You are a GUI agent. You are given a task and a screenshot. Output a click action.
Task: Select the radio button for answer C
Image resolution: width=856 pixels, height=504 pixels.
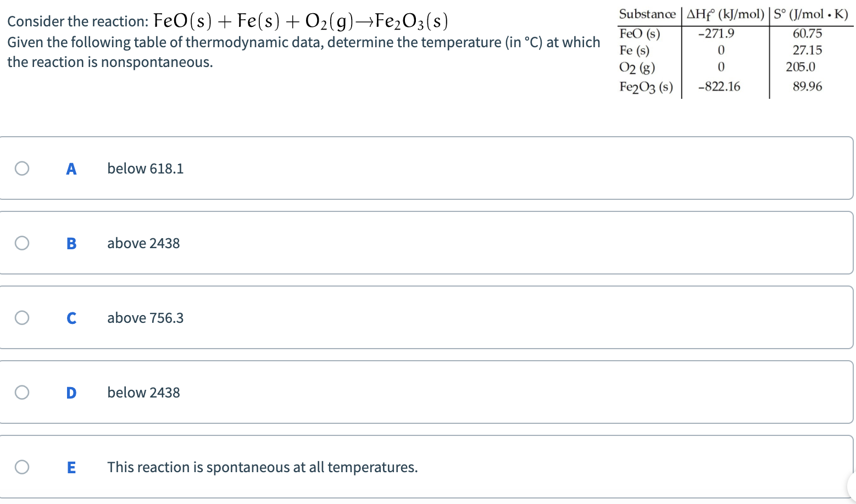(22, 317)
